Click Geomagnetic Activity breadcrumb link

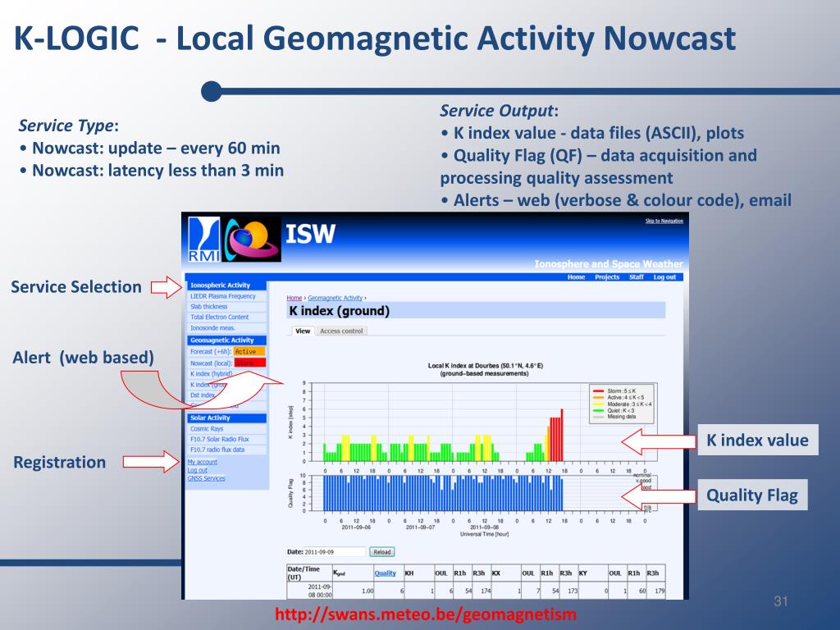pyautogui.click(x=335, y=298)
